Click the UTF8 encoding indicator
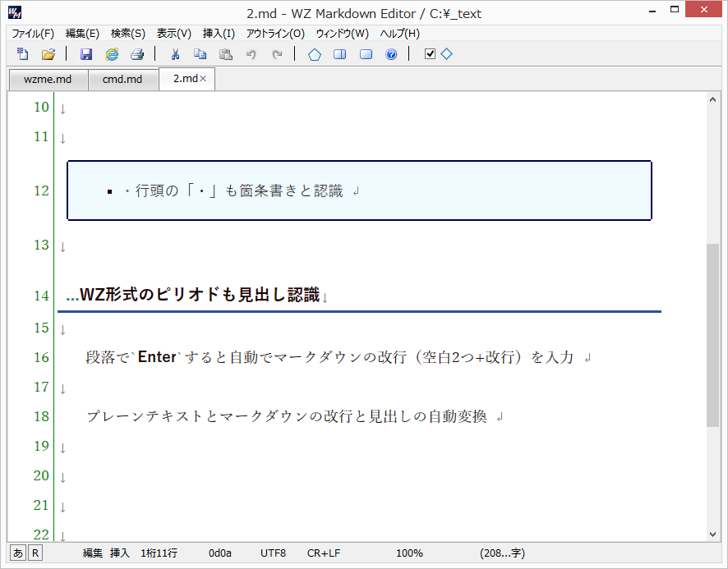The image size is (728, 569). [273, 553]
